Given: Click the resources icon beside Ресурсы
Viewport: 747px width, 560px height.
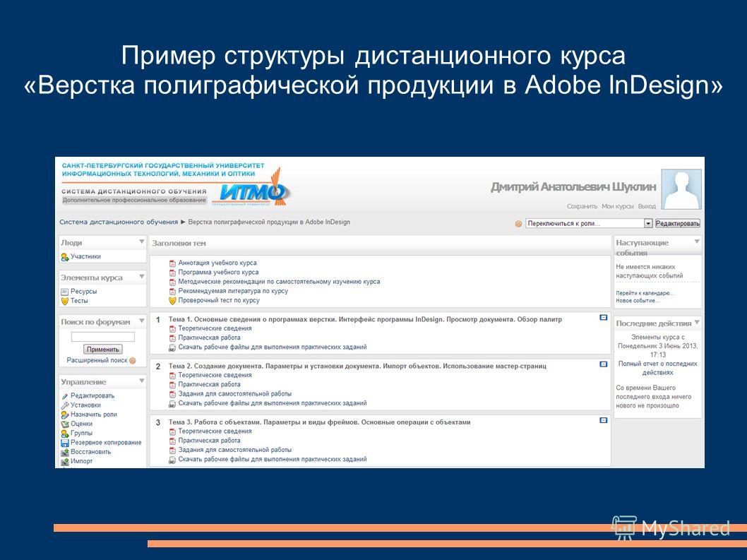Looking at the screenshot, I should [x=65, y=292].
